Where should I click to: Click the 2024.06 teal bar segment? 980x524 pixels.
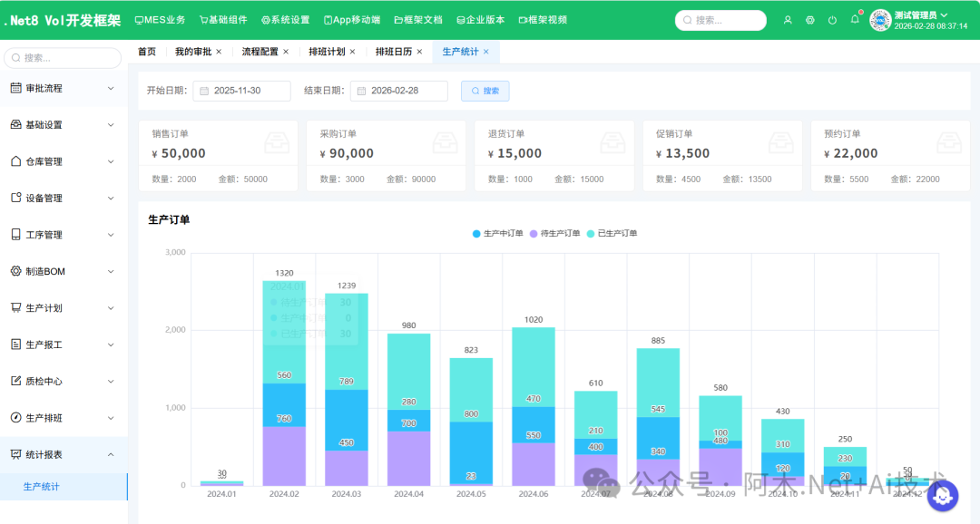534,367
